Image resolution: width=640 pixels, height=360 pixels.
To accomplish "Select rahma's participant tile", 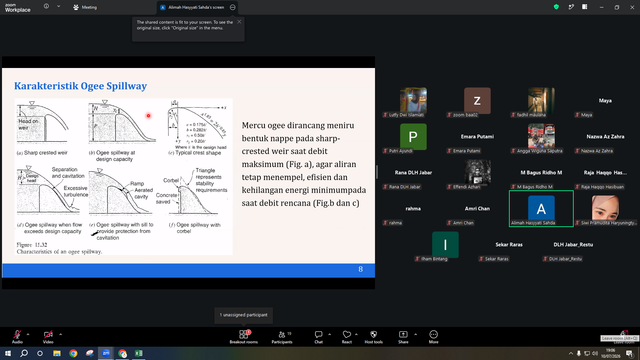I will tap(413, 209).
